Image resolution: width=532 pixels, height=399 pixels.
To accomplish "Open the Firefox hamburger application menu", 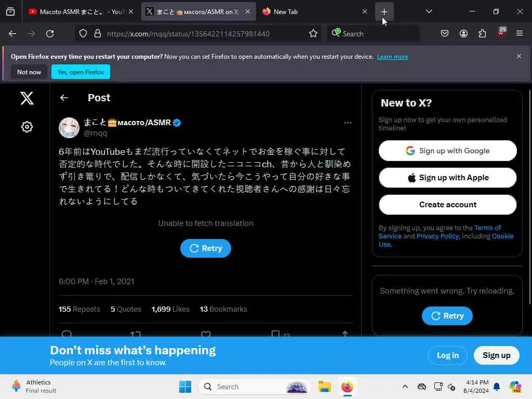I will point(520,34).
